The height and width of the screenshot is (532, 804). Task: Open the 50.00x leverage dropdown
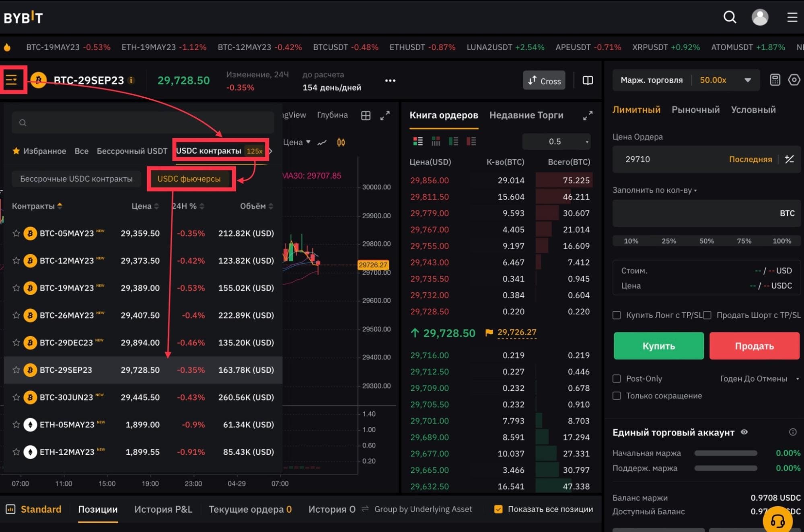(726, 80)
